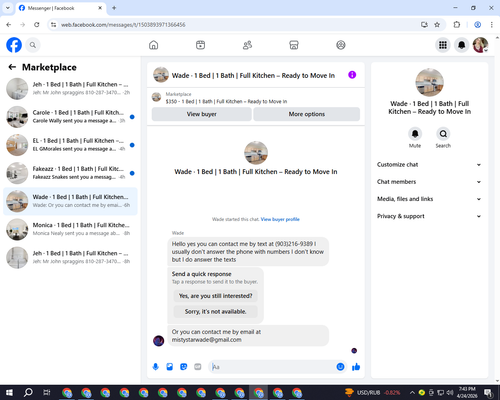Open the notifications bell in header

(462, 45)
